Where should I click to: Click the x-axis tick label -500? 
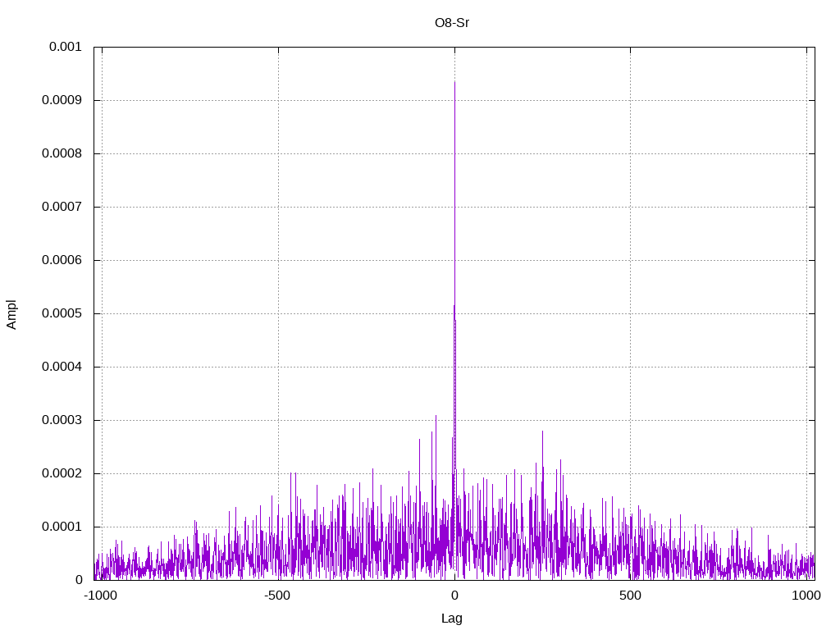pos(277,596)
